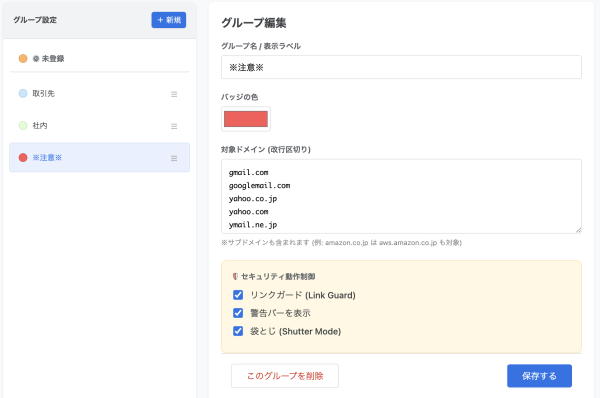Click the + 新規 button
Viewport: 600px width, 398px height.
[x=169, y=20]
